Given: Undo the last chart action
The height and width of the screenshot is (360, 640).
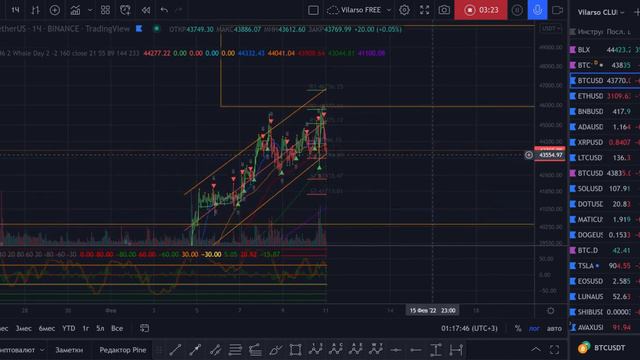Looking at the screenshot, I should 164,10.
